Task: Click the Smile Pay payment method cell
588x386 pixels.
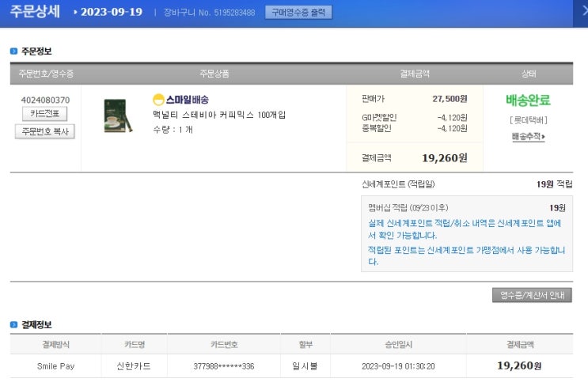Action: click(x=56, y=366)
